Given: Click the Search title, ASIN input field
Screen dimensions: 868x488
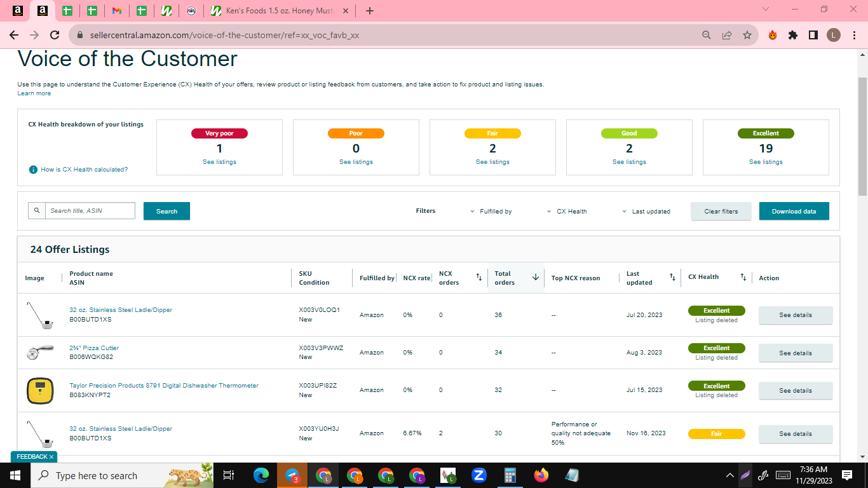Looking at the screenshot, I should (90, 210).
